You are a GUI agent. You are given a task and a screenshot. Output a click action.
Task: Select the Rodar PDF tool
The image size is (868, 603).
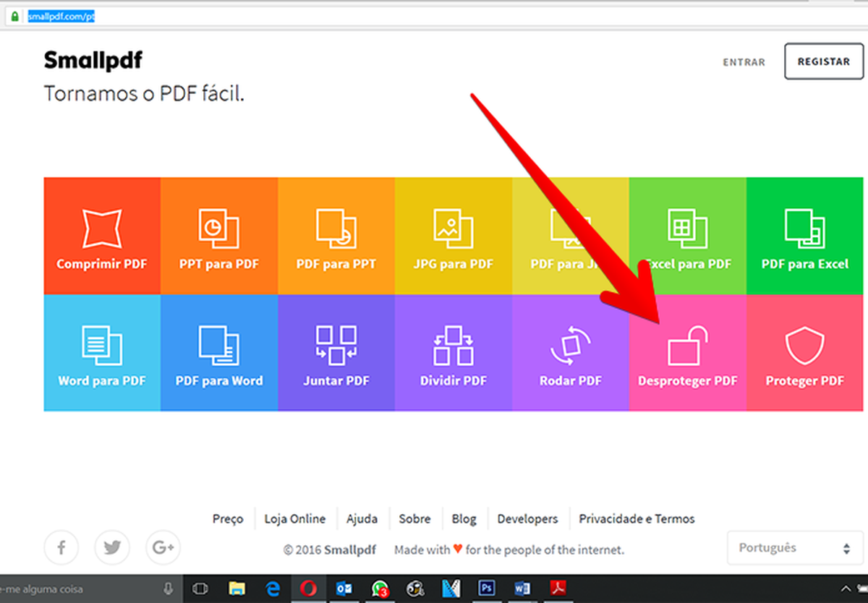570,353
